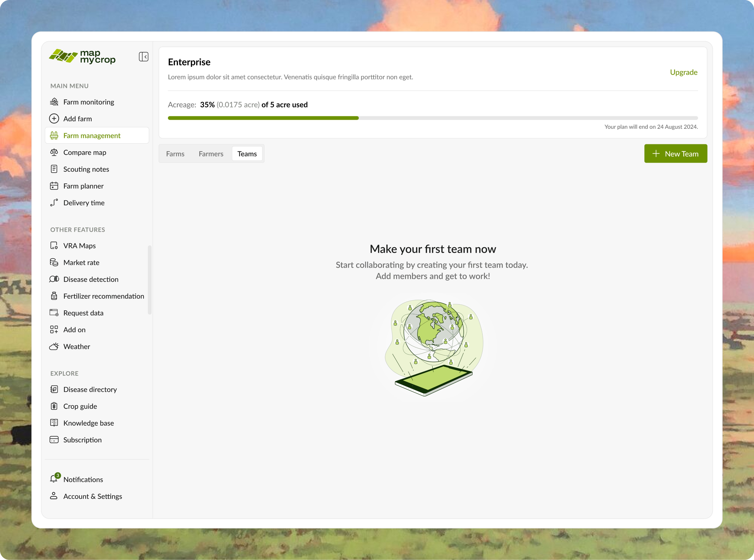Open the Subscription card icon
The height and width of the screenshot is (560, 754).
pyautogui.click(x=54, y=440)
